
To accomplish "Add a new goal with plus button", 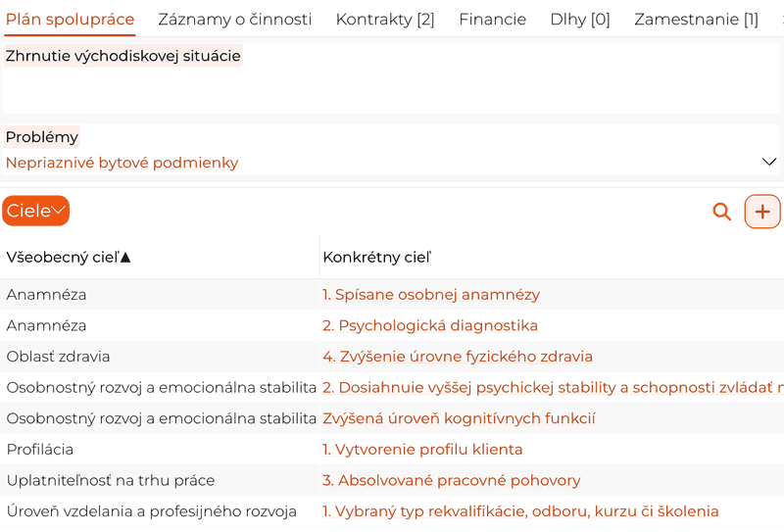I will pos(762,212).
